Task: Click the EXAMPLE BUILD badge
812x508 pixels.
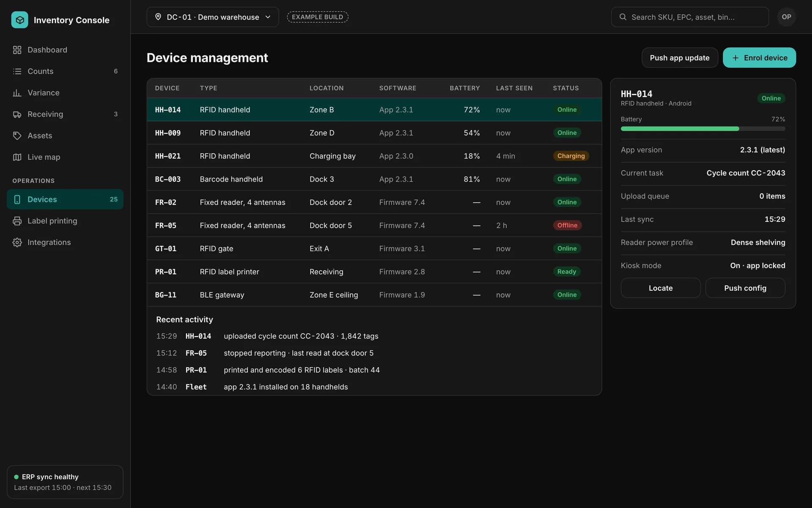Action: coord(318,17)
